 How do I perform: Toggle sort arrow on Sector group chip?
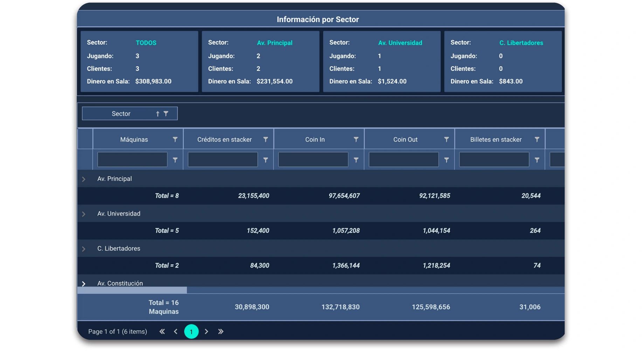tap(158, 114)
